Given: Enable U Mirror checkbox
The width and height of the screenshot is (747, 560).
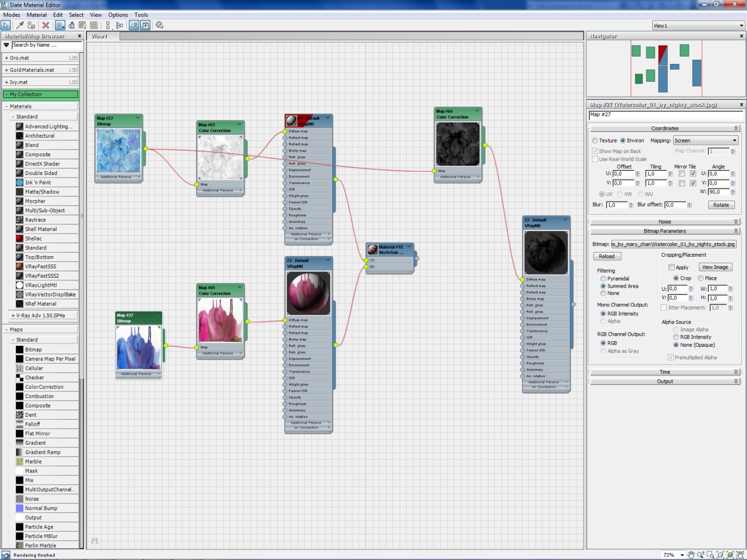Looking at the screenshot, I should (682, 173).
